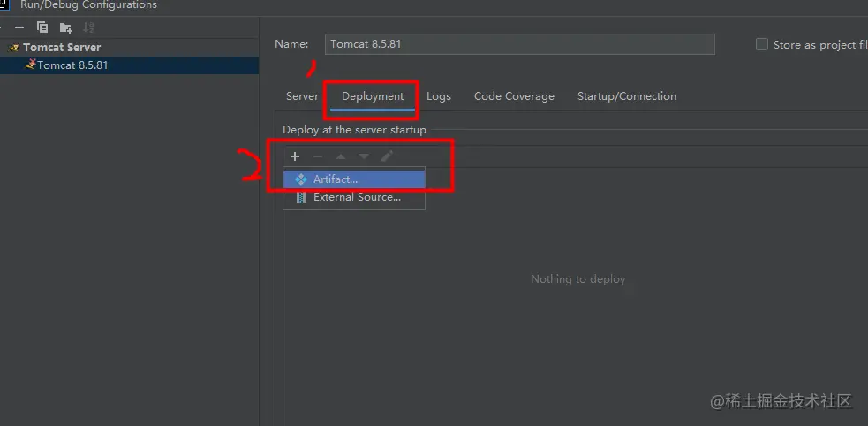Remove the configuration with the minus icon
The image size is (868, 426).
19,27
